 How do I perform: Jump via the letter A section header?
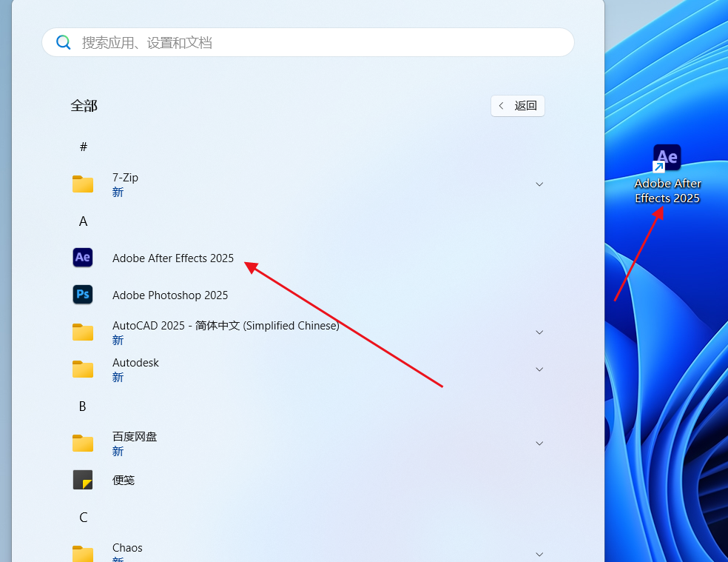[x=83, y=221]
